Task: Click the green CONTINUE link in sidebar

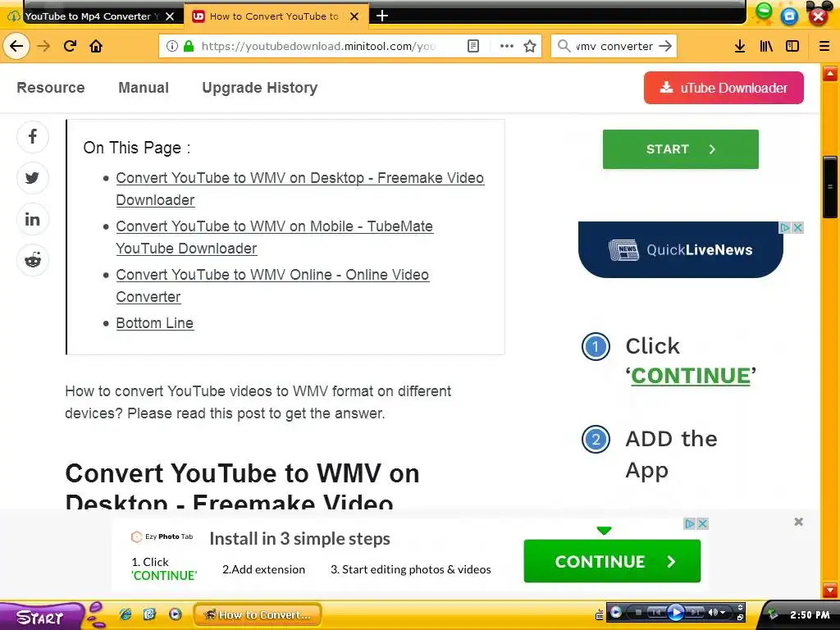Action: [691, 376]
